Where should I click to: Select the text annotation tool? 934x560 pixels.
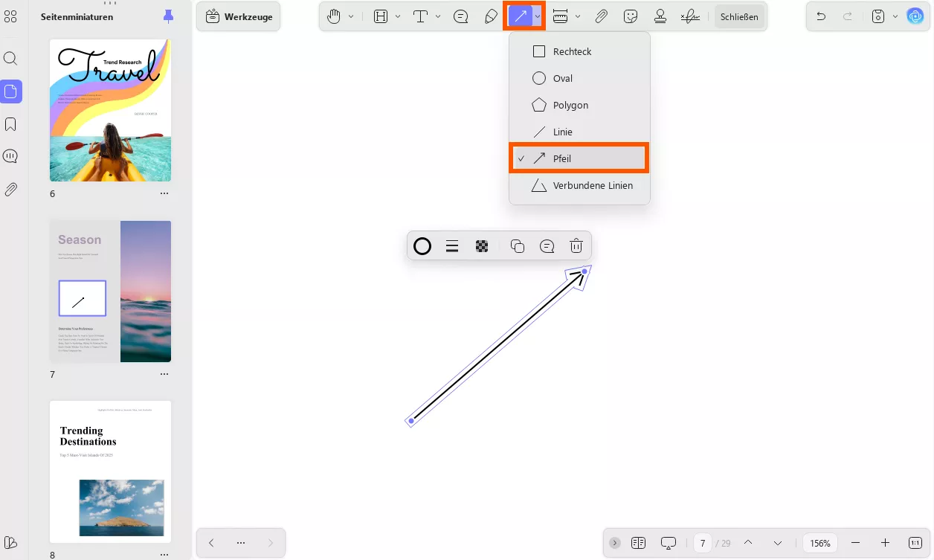point(421,16)
